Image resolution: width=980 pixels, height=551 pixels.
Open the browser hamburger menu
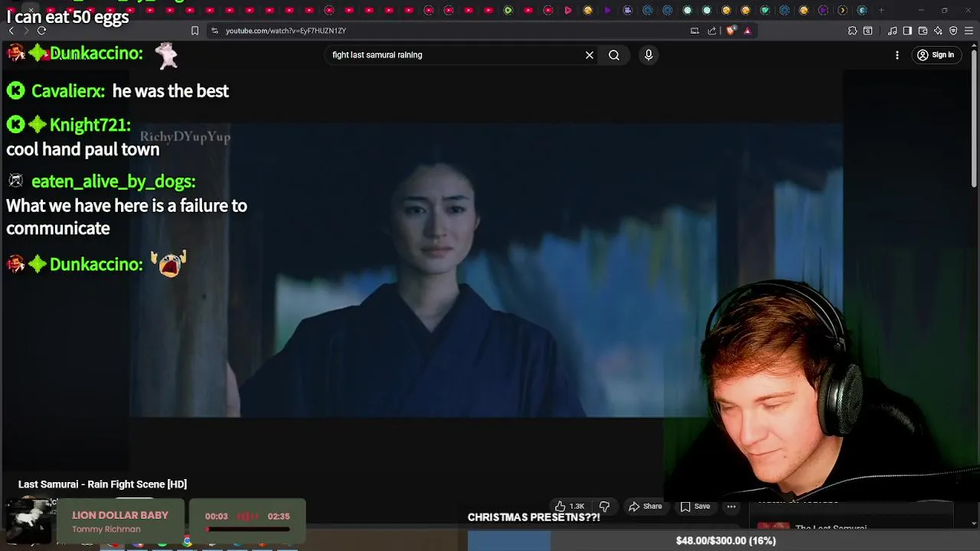[969, 31]
